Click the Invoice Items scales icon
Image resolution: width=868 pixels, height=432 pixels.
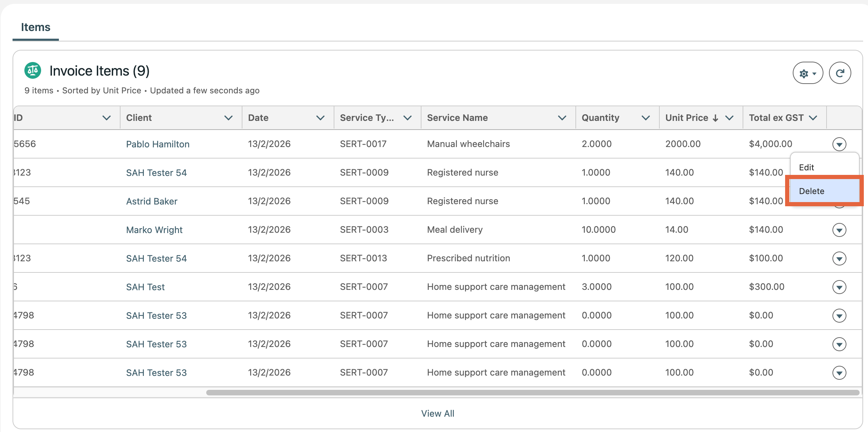click(33, 71)
